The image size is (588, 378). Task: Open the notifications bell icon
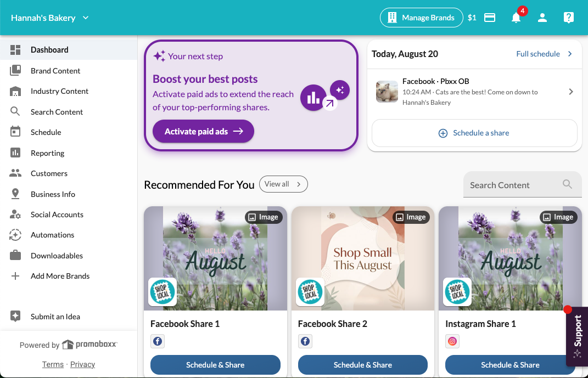coord(516,18)
